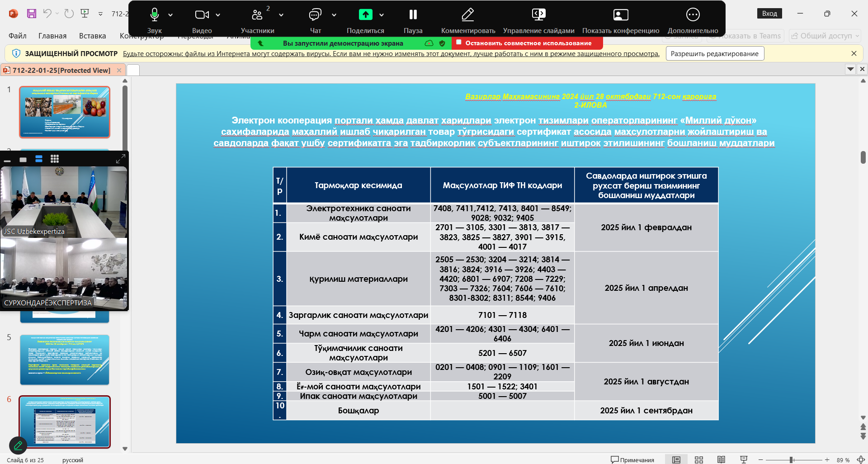This screenshot has width=868, height=464.
Task: Click the русский language indicator
Action: [73, 460]
